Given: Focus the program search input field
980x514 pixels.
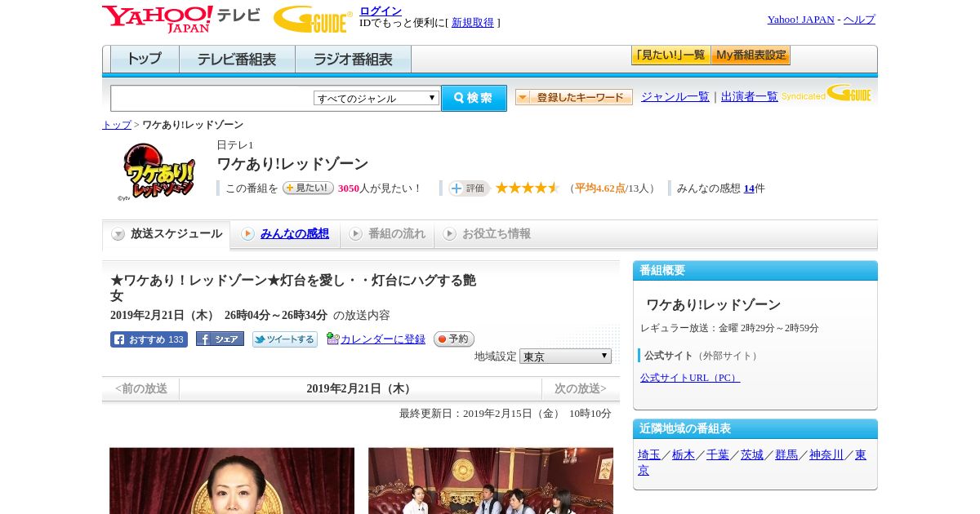Looking at the screenshot, I should (212, 98).
